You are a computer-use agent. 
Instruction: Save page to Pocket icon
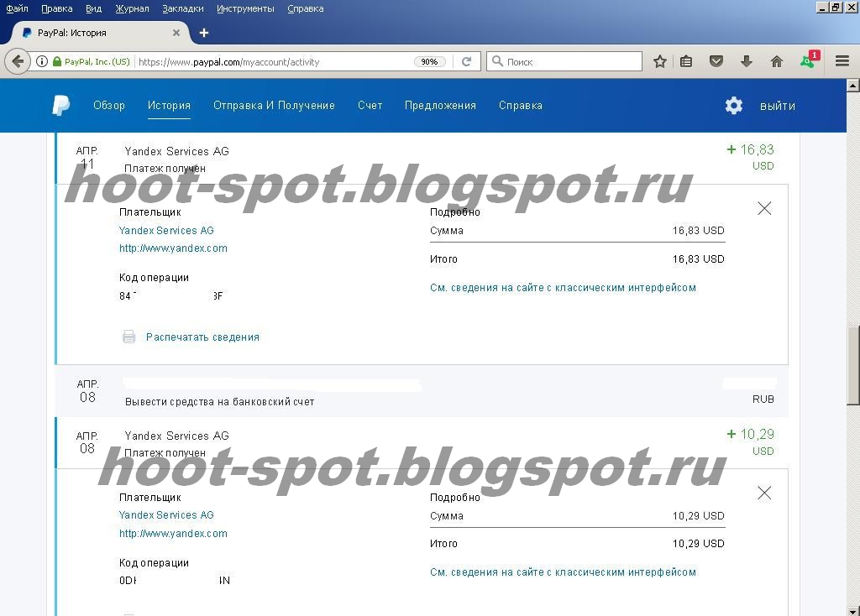click(716, 61)
